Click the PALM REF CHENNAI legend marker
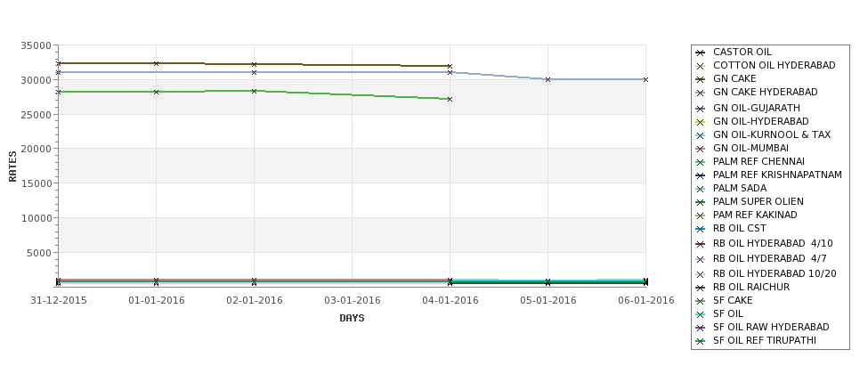 pos(701,162)
